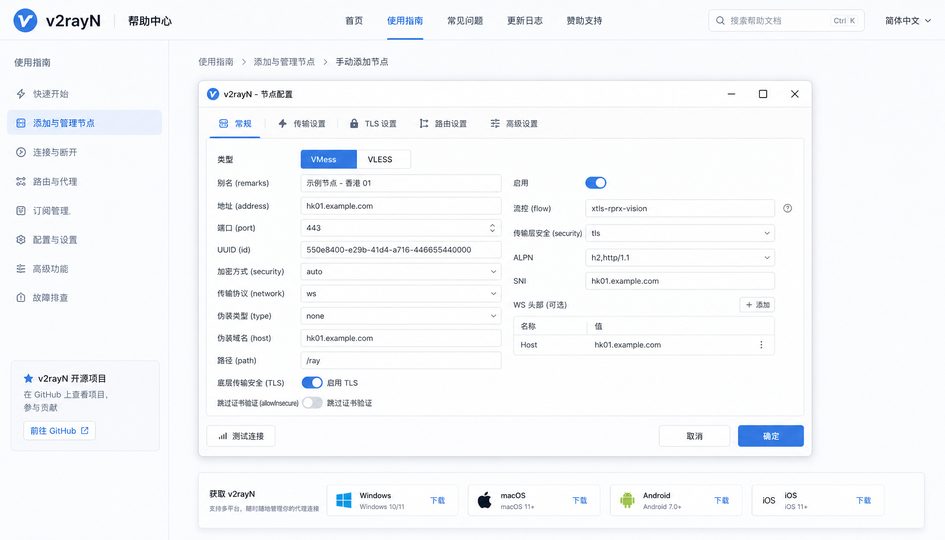Click the UUID (id) input field

[401, 250]
